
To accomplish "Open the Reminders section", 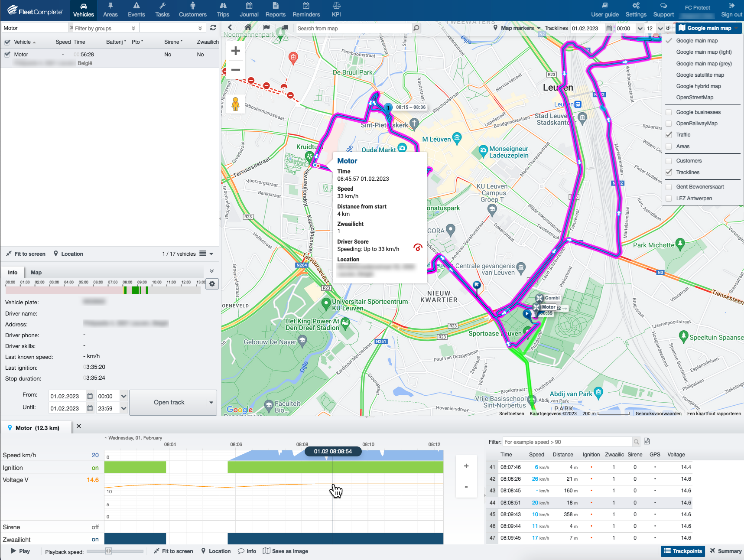I will pyautogui.click(x=306, y=10).
